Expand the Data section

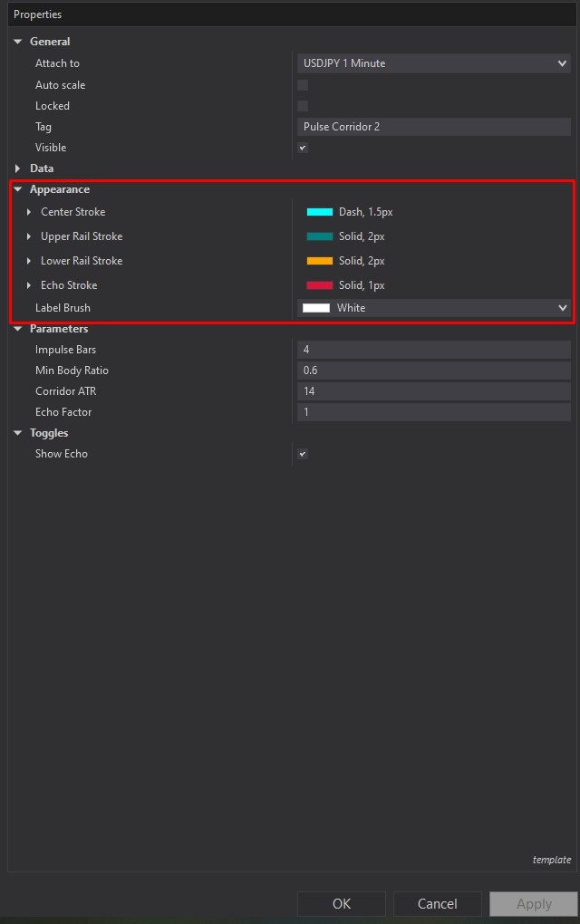coord(18,168)
